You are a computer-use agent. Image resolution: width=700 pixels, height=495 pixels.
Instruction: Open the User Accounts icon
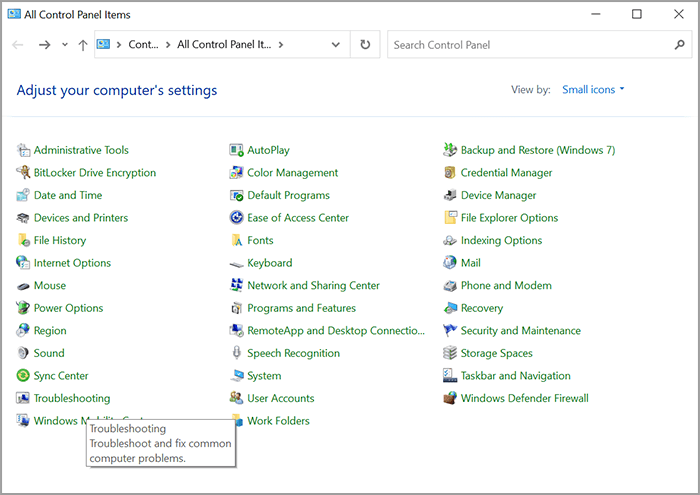click(237, 398)
